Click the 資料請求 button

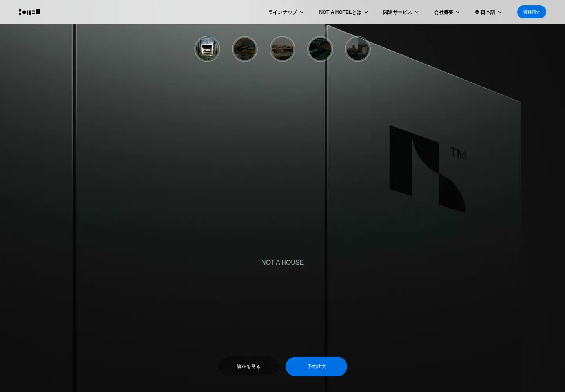[531, 12]
